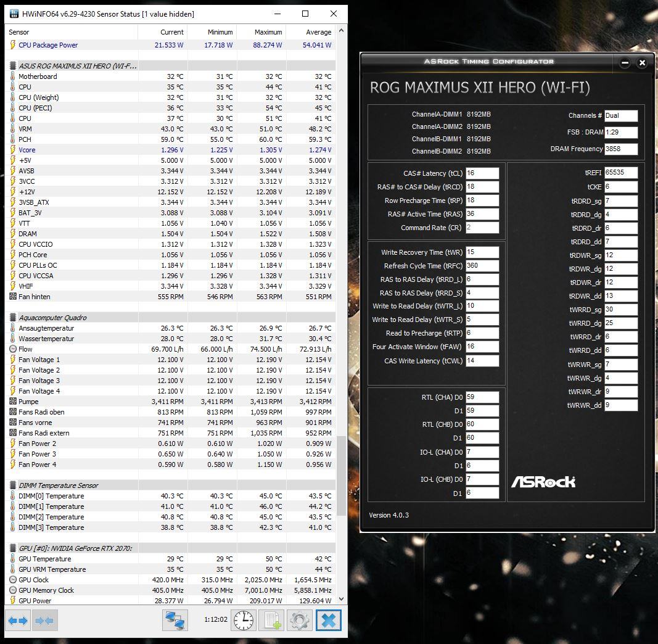Click the DRAM Frequency value field

point(621,149)
